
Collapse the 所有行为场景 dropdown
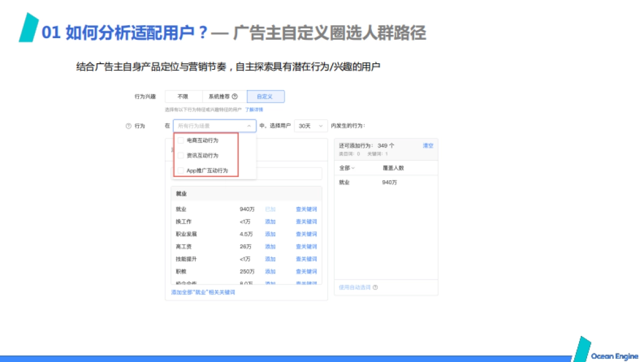248,125
